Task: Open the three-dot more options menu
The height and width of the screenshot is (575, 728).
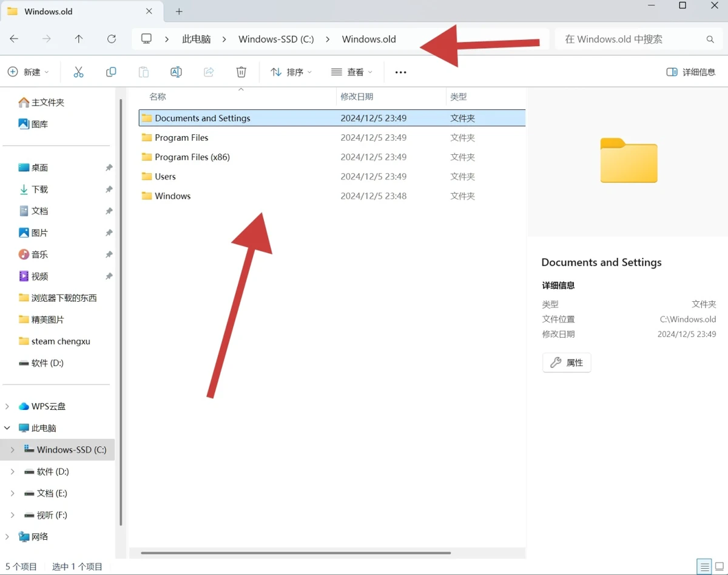Action: (x=400, y=72)
